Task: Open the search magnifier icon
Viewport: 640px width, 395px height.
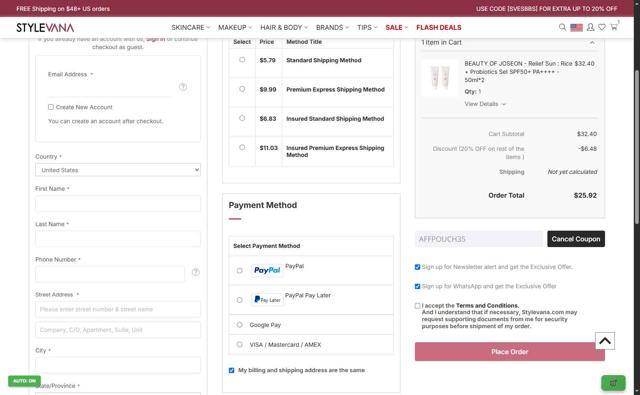Action: pyautogui.click(x=562, y=27)
